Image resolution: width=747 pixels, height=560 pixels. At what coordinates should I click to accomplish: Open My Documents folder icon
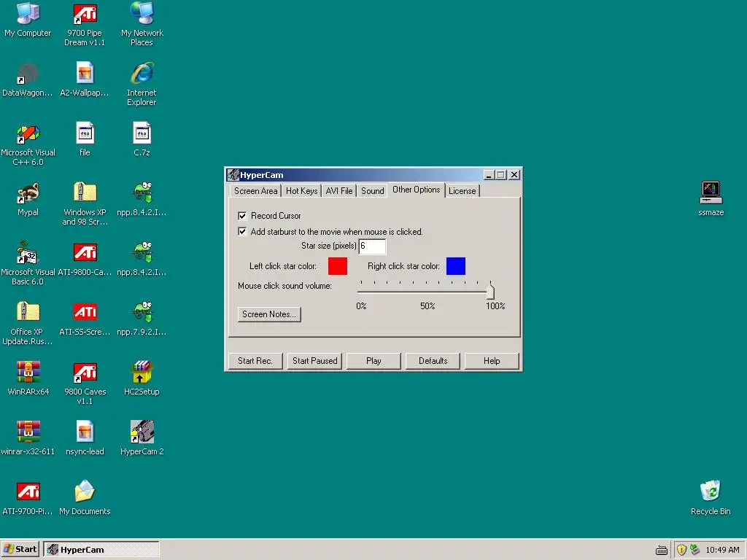(85, 499)
